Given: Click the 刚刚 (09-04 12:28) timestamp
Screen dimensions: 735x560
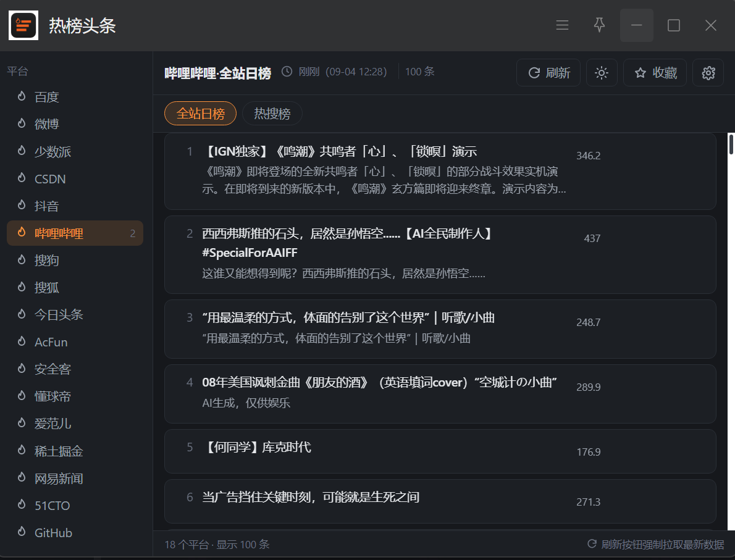Looking at the screenshot, I should pyautogui.click(x=343, y=72).
